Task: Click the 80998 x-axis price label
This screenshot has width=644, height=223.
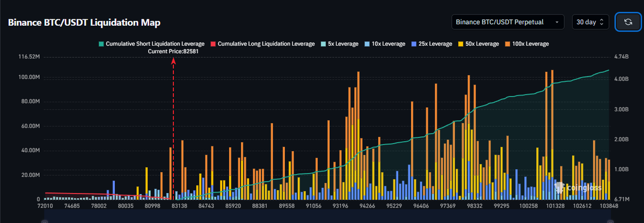Action: point(152,206)
